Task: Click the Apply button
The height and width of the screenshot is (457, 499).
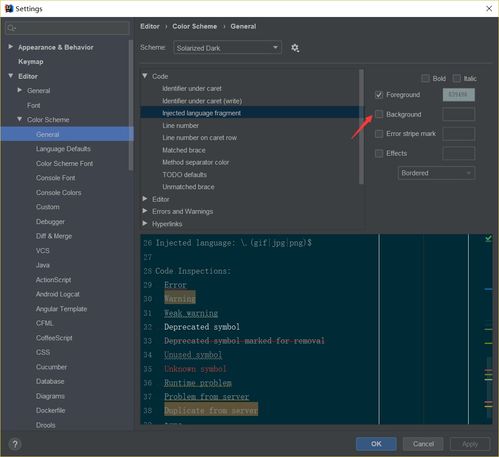Action: click(x=470, y=444)
